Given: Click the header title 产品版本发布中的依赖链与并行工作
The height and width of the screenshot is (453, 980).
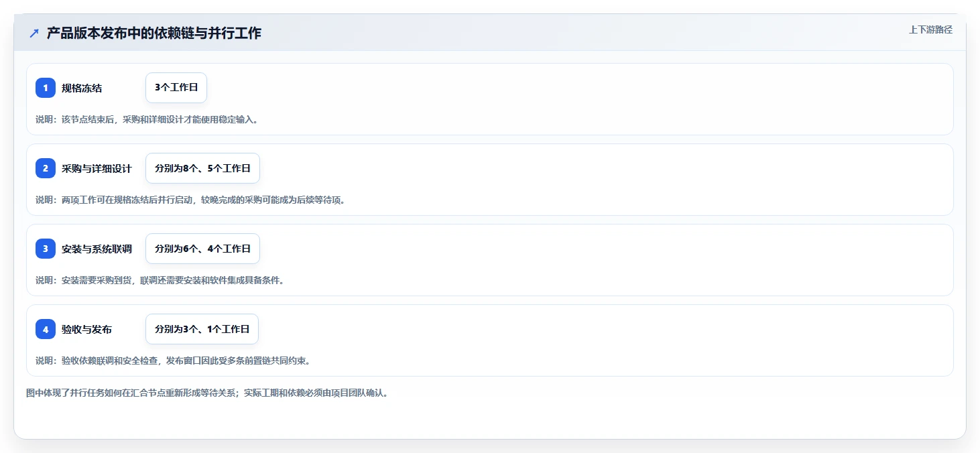Looking at the screenshot, I should tap(154, 33).
